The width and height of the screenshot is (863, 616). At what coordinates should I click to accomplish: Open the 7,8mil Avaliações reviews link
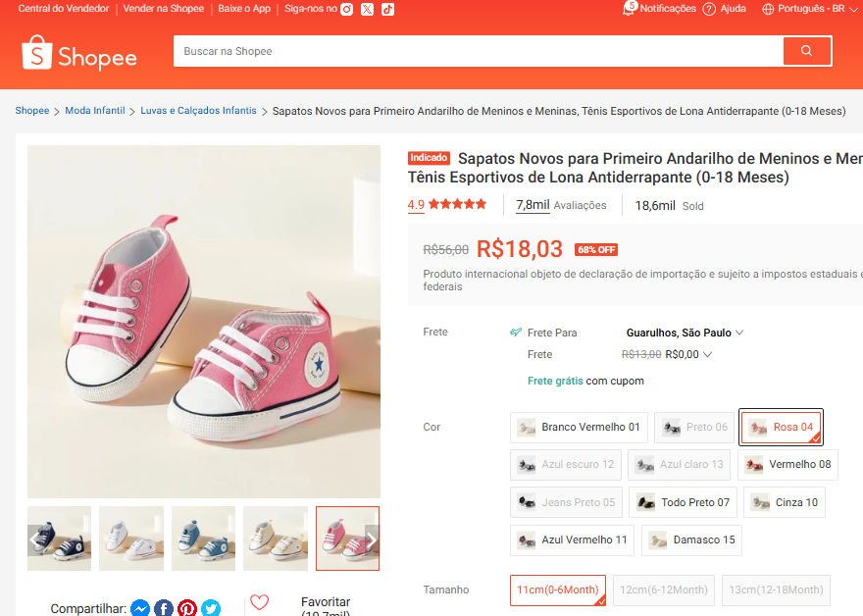pyautogui.click(x=561, y=205)
